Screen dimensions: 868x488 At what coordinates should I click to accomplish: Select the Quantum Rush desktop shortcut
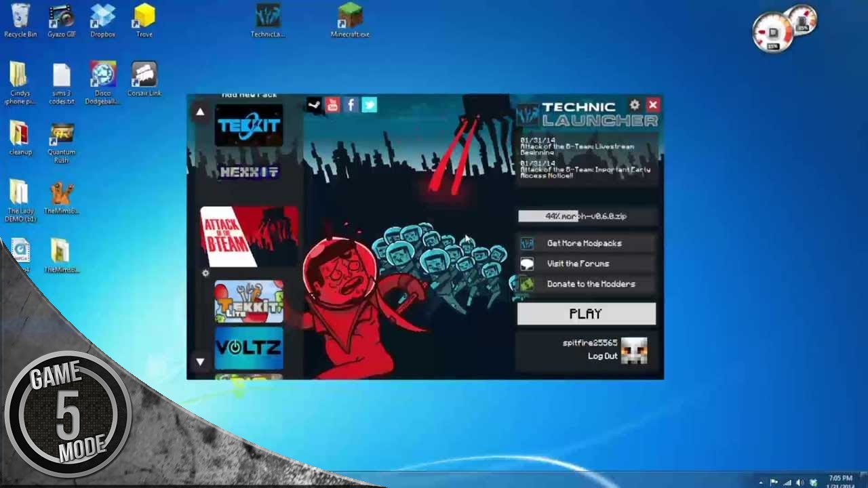(x=62, y=142)
